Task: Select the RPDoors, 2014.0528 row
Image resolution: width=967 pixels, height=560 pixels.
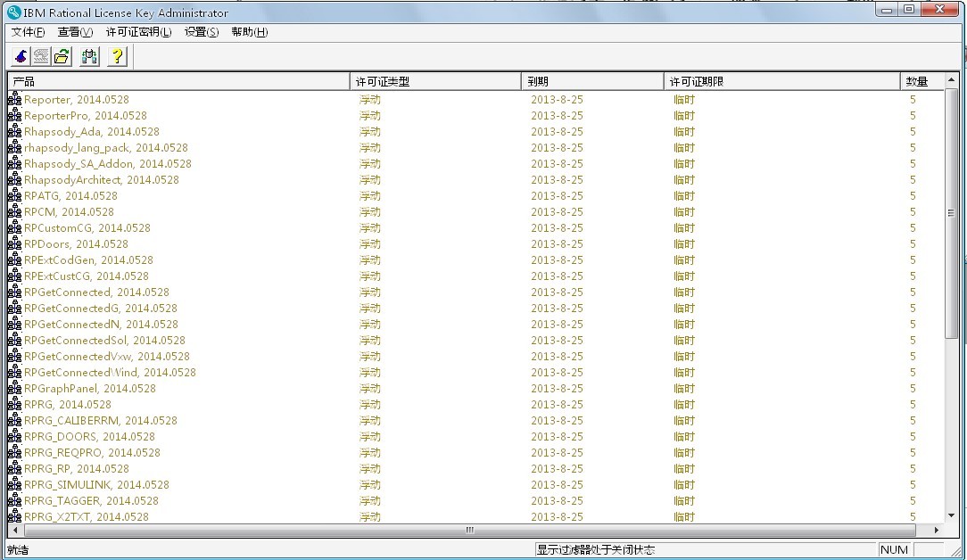Action: pyautogui.click(x=475, y=243)
